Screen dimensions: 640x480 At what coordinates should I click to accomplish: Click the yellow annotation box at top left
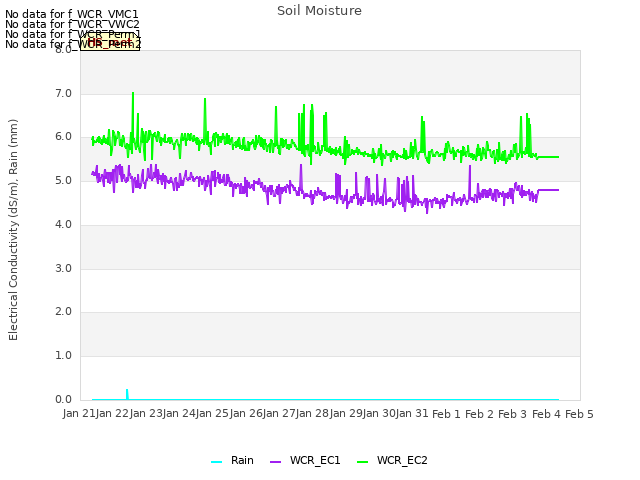[x=110, y=42]
